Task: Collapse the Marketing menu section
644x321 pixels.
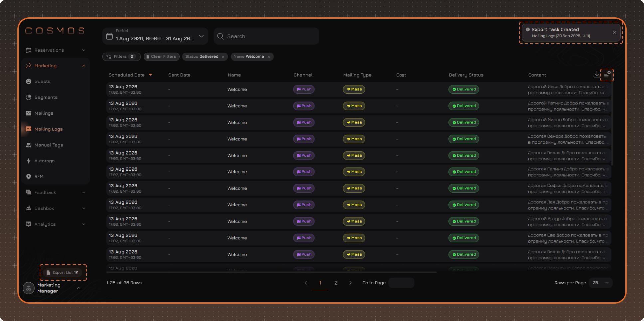Action: point(84,66)
